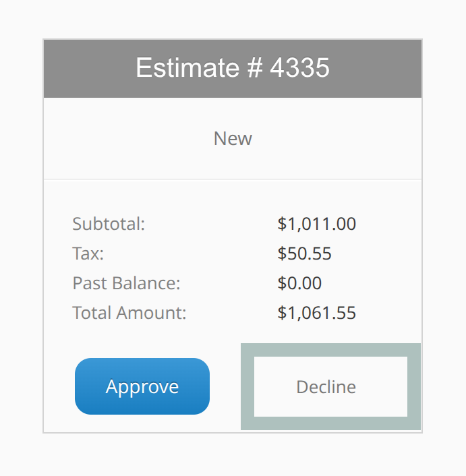
Task: Select the New status label
Action: [x=233, y=138]
